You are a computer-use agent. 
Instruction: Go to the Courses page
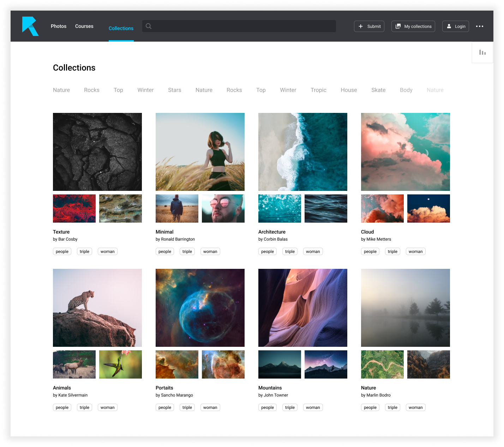[x=84, y=26]
